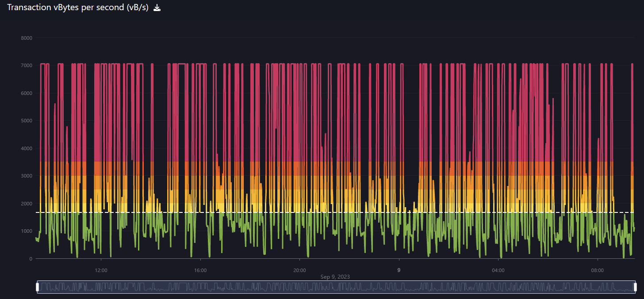Click the 4000 y-axis label
Screen dimensions: 644x299
pos(27,148)
